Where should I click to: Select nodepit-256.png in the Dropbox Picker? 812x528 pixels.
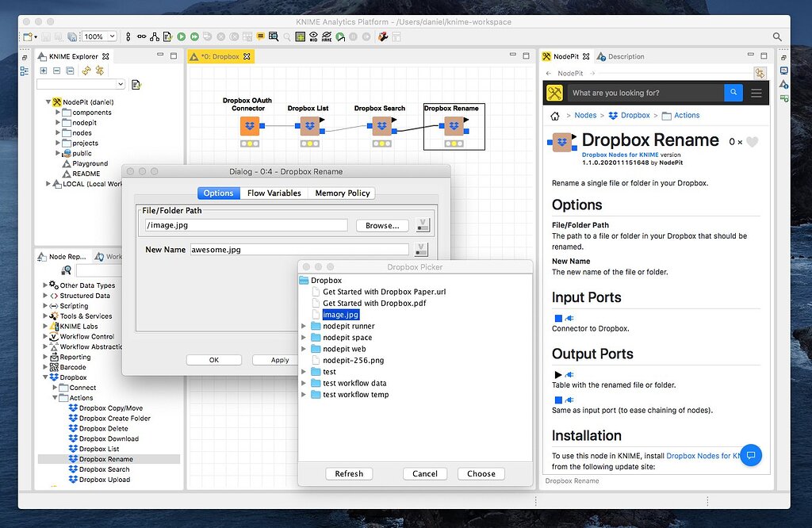pos(353,360)
